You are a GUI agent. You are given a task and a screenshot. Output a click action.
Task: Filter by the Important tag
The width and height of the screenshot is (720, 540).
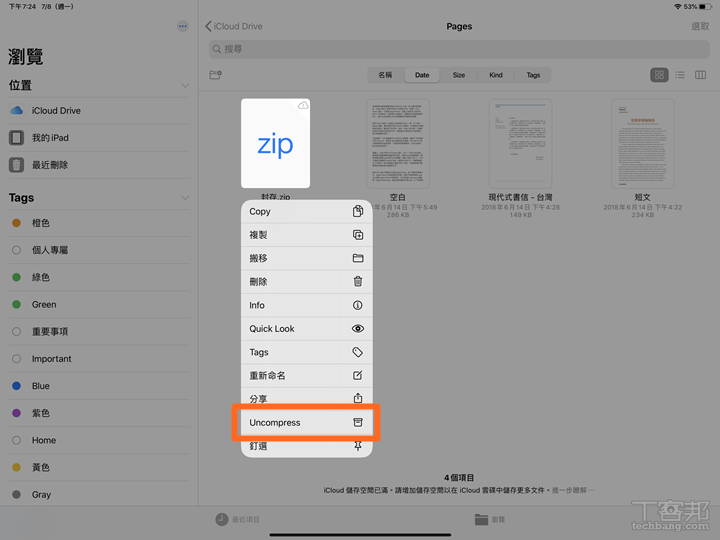(x=99, y=359)
